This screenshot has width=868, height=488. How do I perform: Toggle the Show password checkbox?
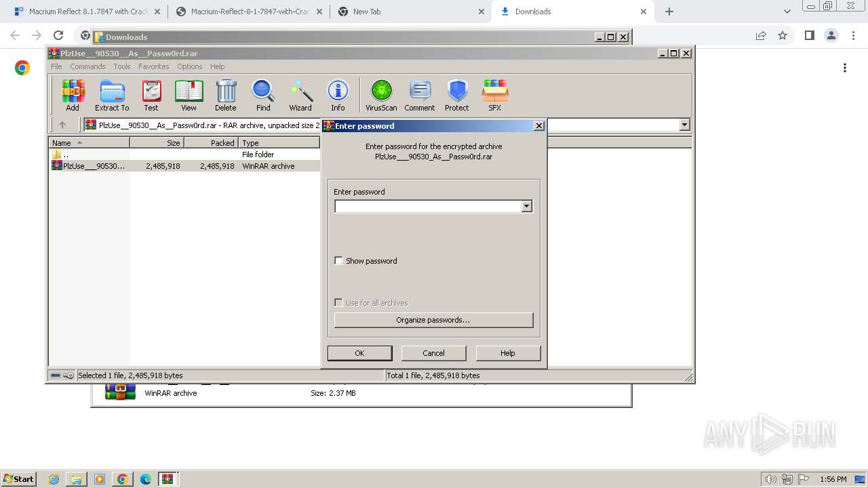339,260
